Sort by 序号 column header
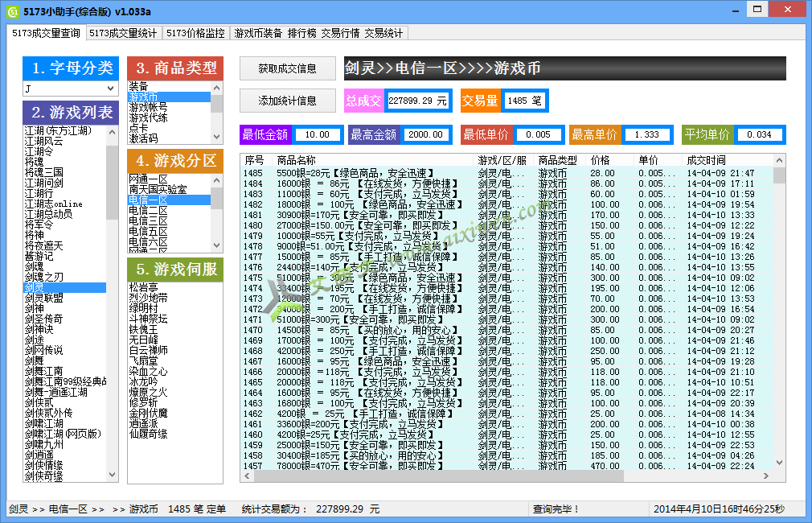The height and width of the screenshot is (523, 812). point(256,160)
